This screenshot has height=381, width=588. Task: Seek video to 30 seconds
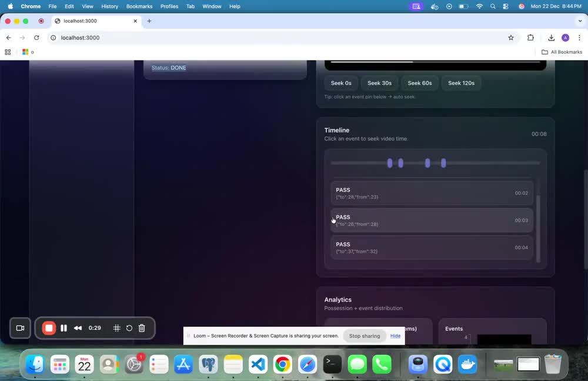pyautogui.click(x=379, y=83)
